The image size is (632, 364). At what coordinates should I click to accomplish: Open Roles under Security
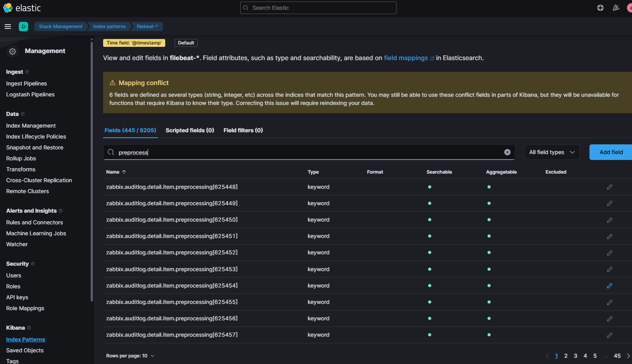coord(13,286)
